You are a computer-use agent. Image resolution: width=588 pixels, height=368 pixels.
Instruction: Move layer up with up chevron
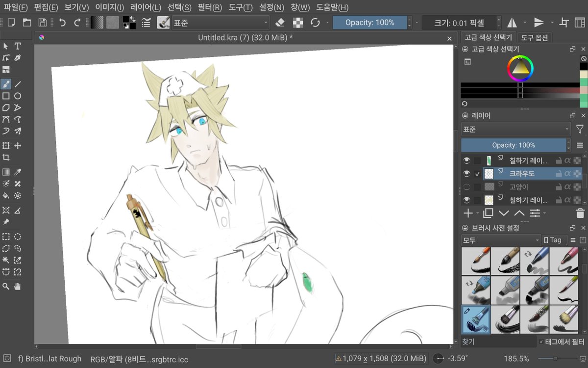tap(519, 213)
